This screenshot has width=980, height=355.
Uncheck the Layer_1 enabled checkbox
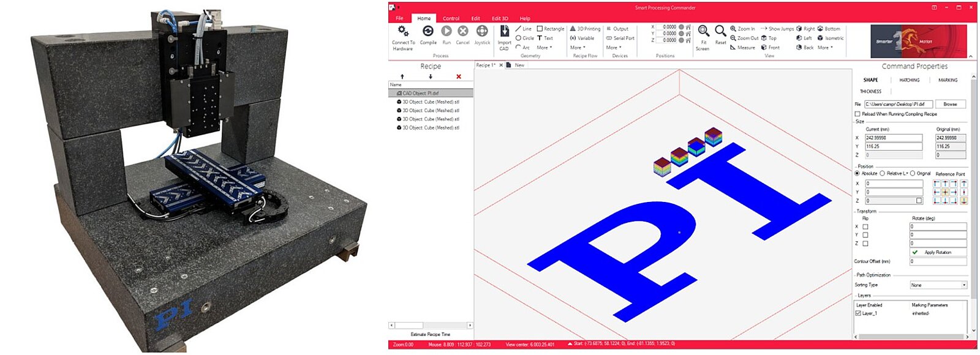tap(858, 313)
